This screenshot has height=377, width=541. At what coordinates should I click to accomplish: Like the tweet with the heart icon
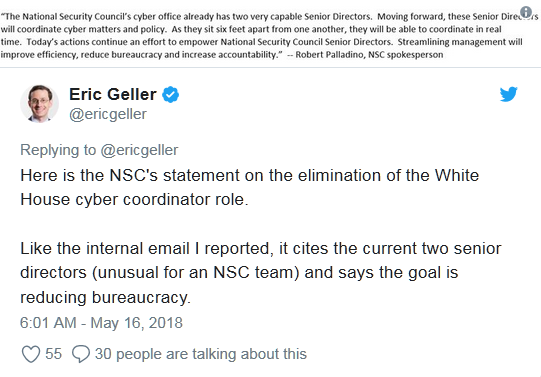[x=31, y=354]
